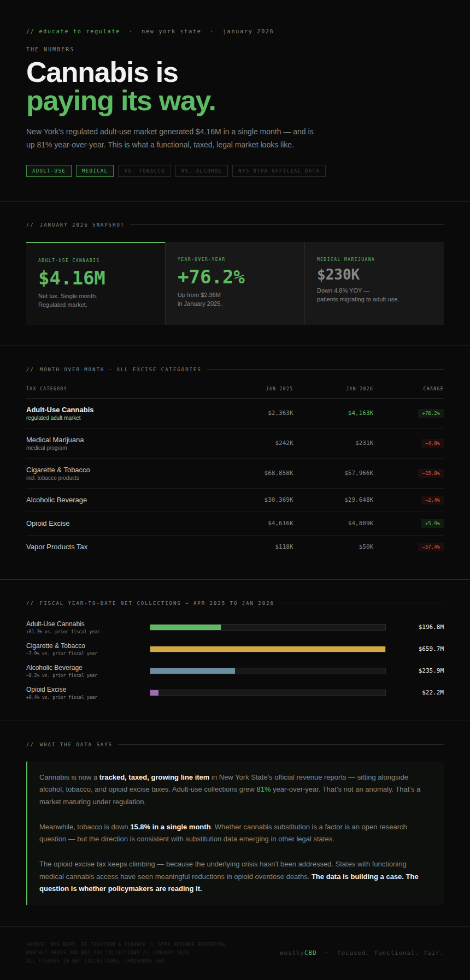Click the mostlyCBD footer logo
Screen dimensions: 470x980
(x=298, y=953)
